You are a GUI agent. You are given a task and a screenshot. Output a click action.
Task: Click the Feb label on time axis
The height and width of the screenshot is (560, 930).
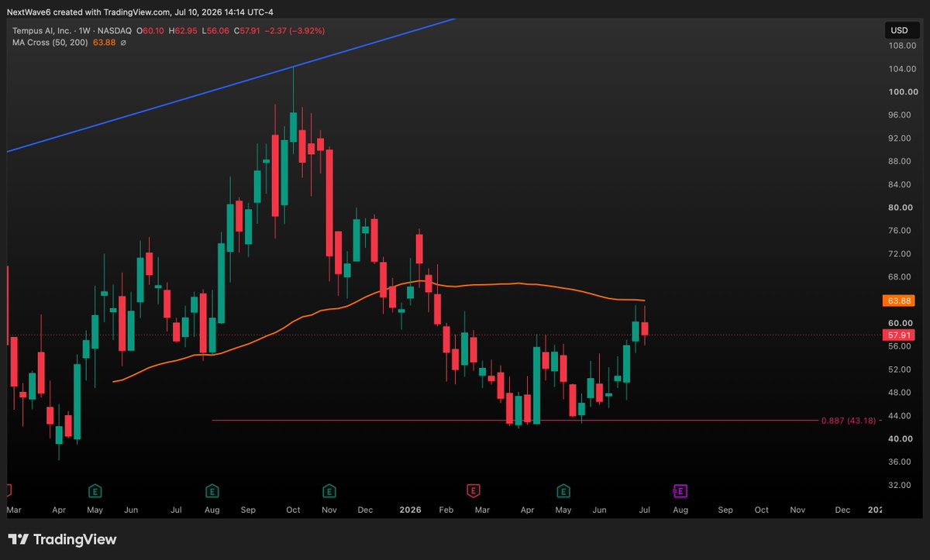pyautogui.click(x=446, y=510)
